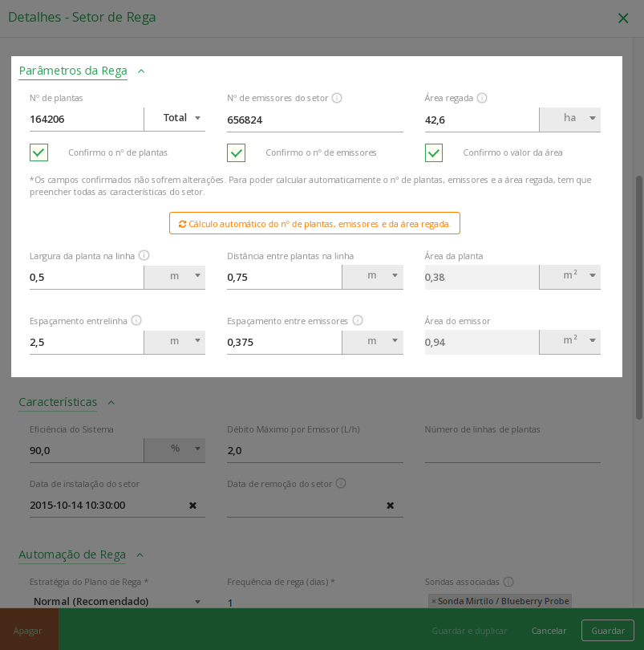Click the Área da planta value 0,38
Screen dimensions: 644x650
(x=481, y=278)
